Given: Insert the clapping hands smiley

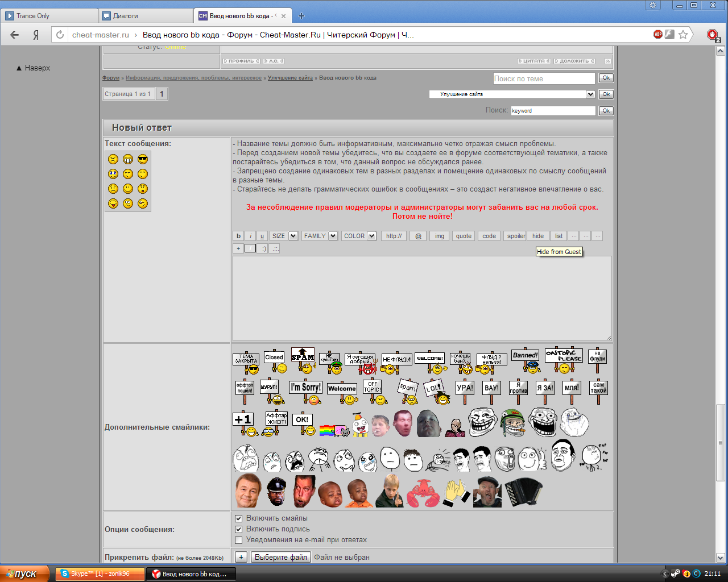Looking at the screenshot, I should (x=456, y=493).
